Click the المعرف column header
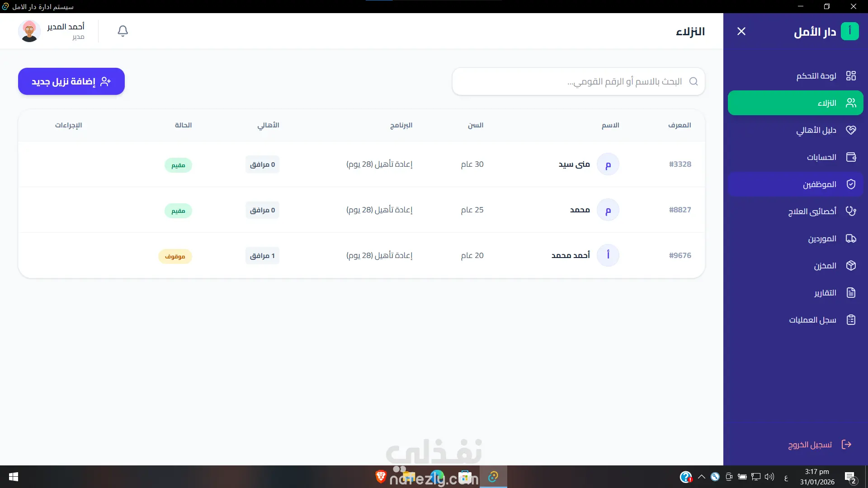The image size is (868, 488). (x=679, y=125)
